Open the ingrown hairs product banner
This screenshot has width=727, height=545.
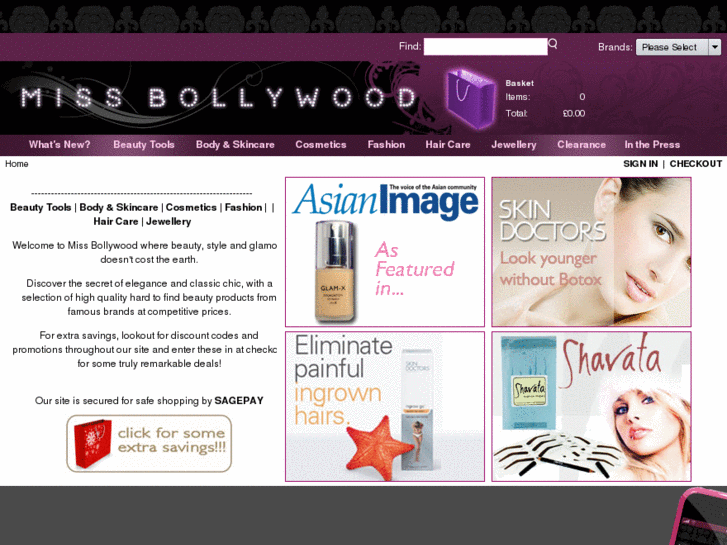385,406
